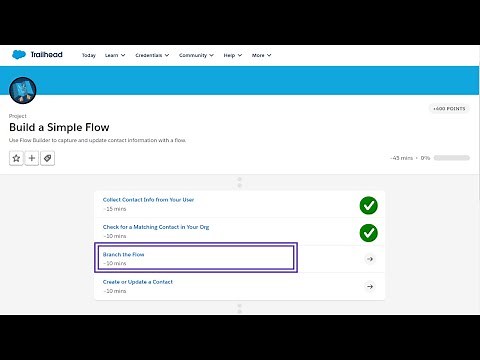Open the Branch the Flow step

[x=123, y=254]
